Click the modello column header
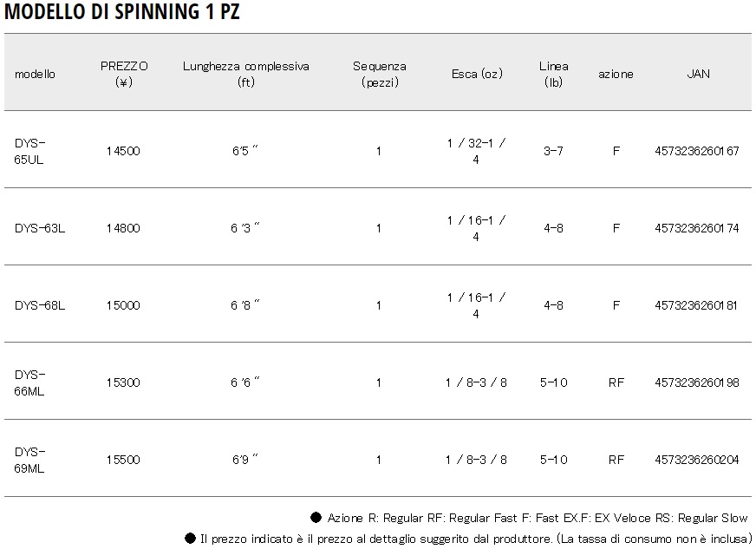This screenshot has width=756, height=549. (35, 74)
